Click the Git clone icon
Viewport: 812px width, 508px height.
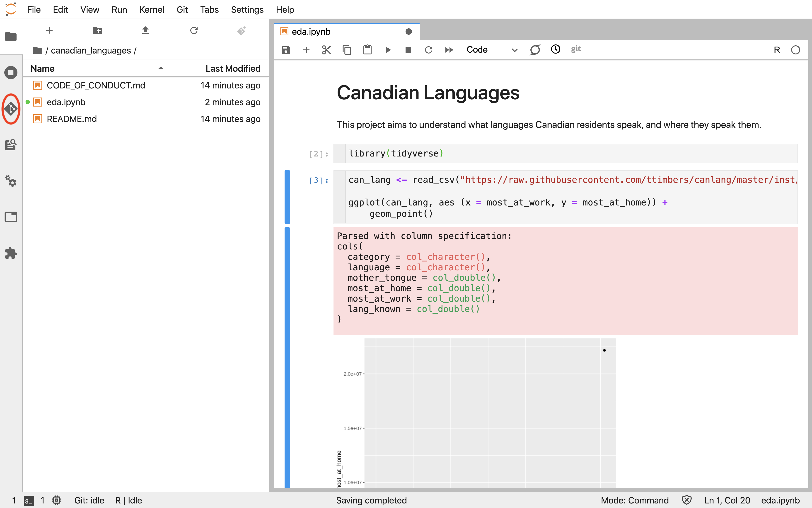pos(242,31)
